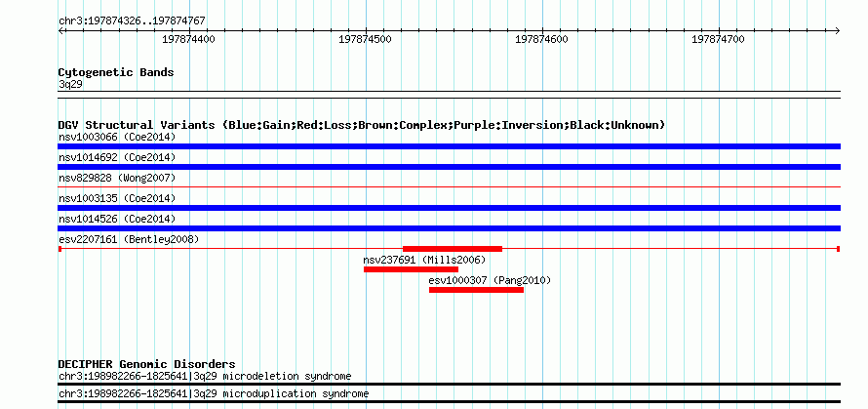868x409 pixels.
Task: Click the left arrowhead of the ruler
Action: [60, 31]
